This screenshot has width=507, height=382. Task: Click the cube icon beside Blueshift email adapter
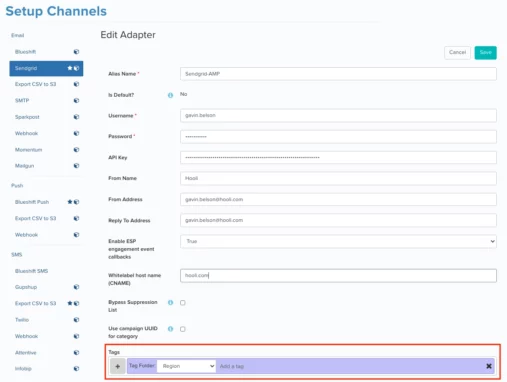click(76, 52)
